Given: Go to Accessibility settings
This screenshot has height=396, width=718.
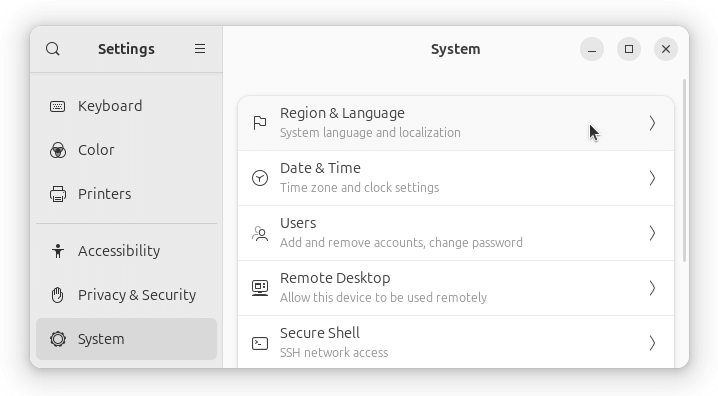Looking at the screenshot, I should click(126, 251).
